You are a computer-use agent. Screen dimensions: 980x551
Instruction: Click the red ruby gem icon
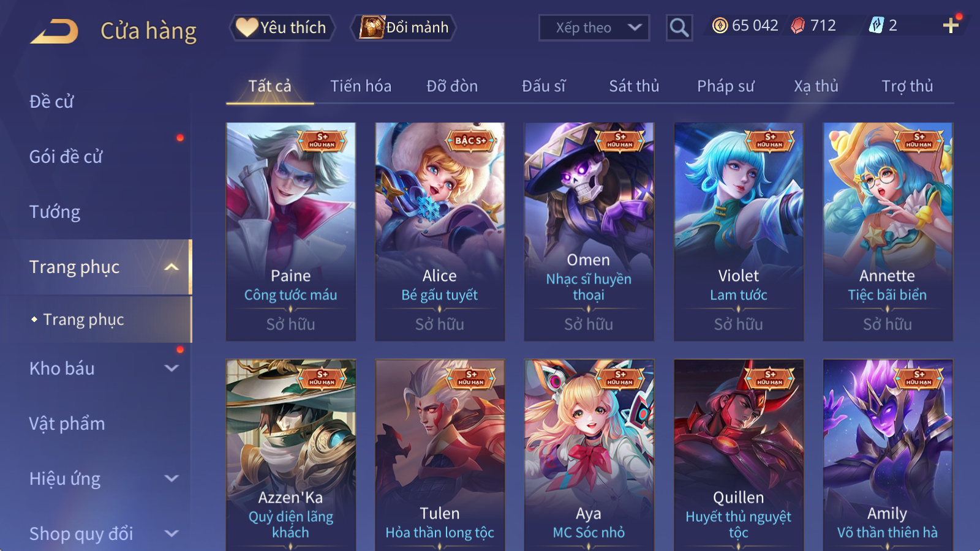(x=797, y=26)
